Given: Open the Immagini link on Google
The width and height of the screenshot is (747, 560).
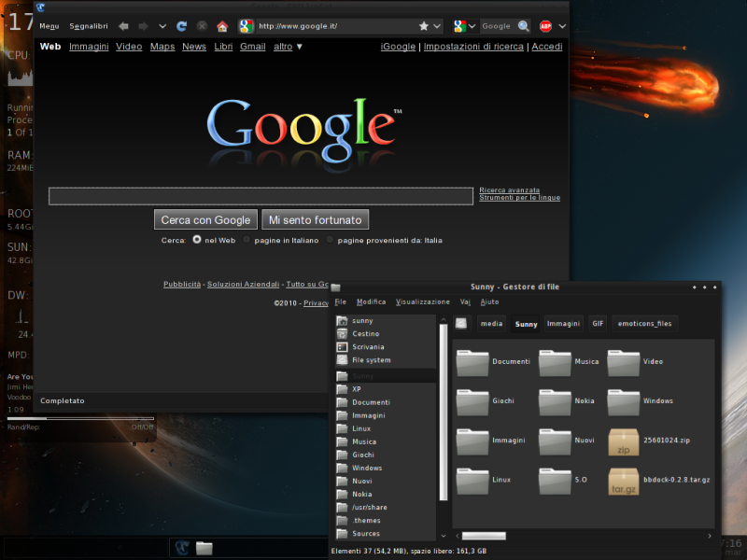Looking at the screenshot, I should pyautogui.click(x=89, y=46).
